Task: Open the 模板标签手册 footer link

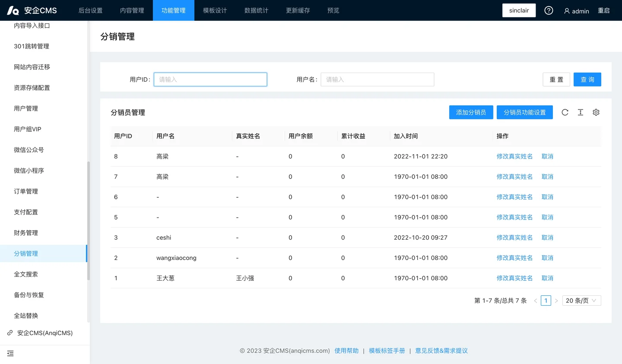Action: [387, 351]
